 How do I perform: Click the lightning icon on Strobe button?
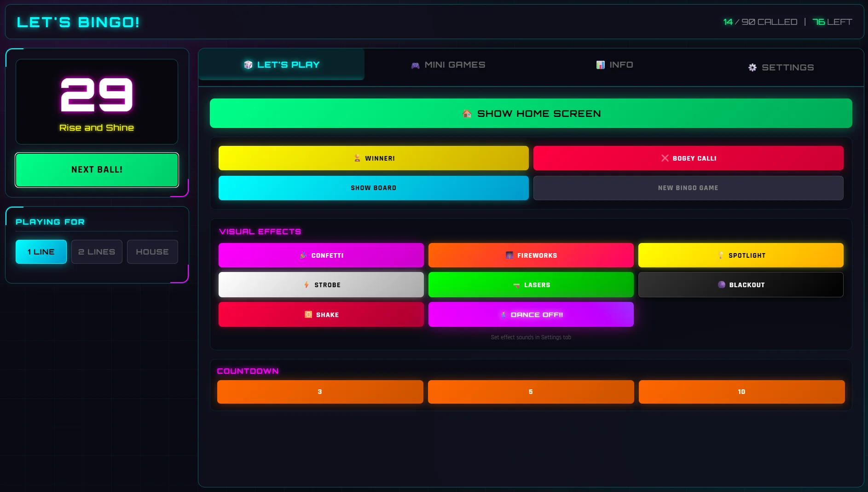(x=307, y=285)
